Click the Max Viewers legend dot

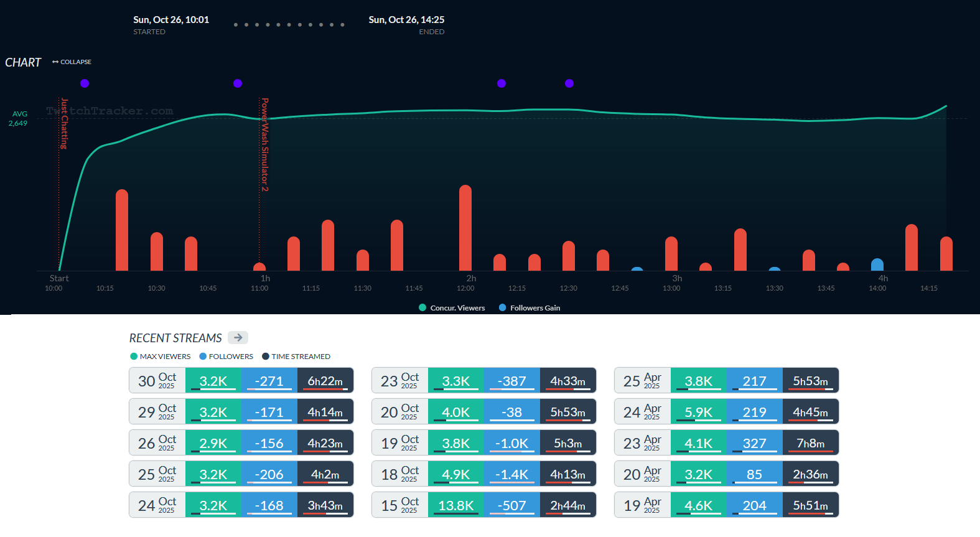(134, 357)
